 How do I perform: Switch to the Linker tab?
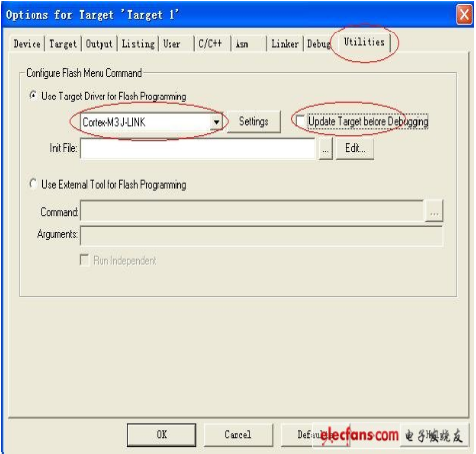coord(285,44)
